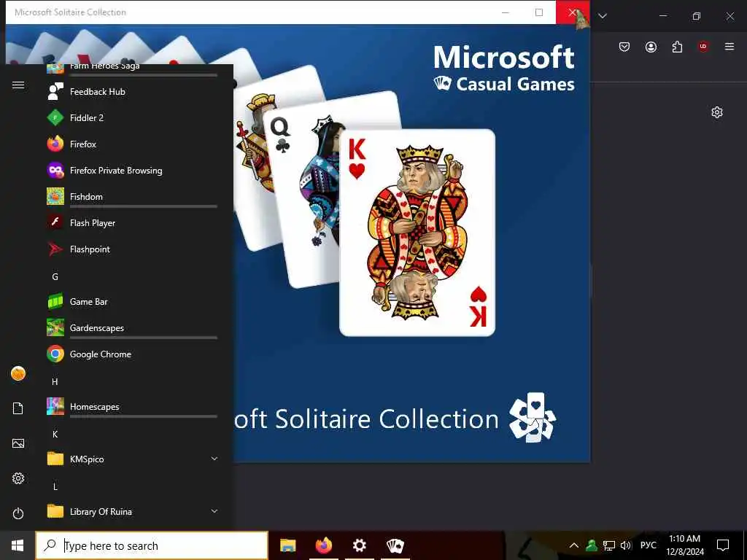The height and width of the screenshot is (560, 747).
Task: Jump to letter L section header
Action: pos(55,486)
